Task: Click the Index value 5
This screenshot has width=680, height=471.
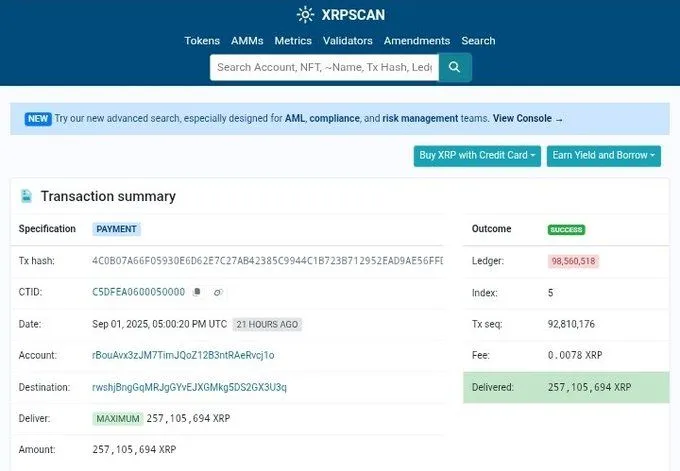Action: click(x=550, y=293)
